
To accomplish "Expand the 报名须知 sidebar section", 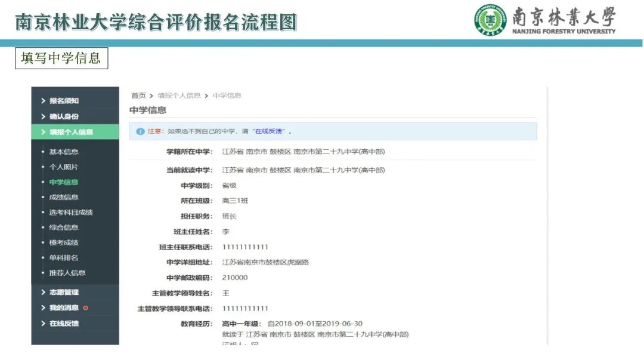I will click(64, 101).
